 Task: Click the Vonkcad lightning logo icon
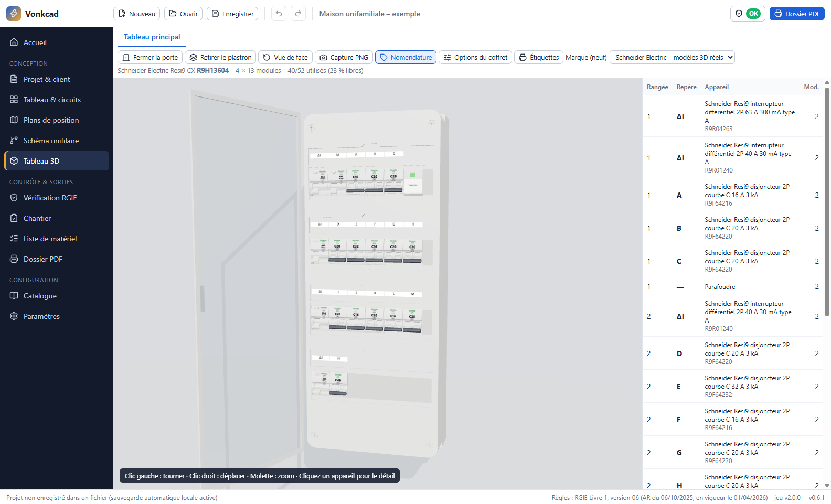14,14
